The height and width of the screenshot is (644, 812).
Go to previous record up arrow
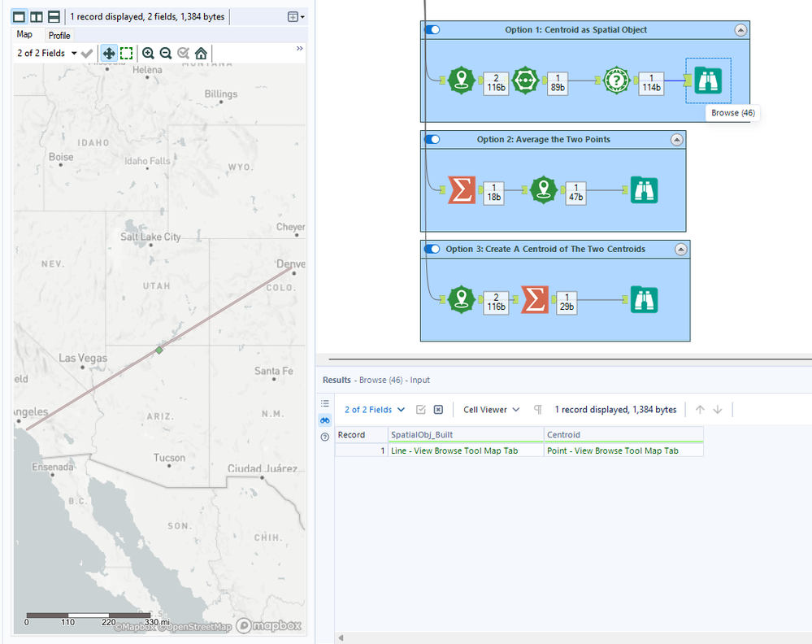click(700, 410)
